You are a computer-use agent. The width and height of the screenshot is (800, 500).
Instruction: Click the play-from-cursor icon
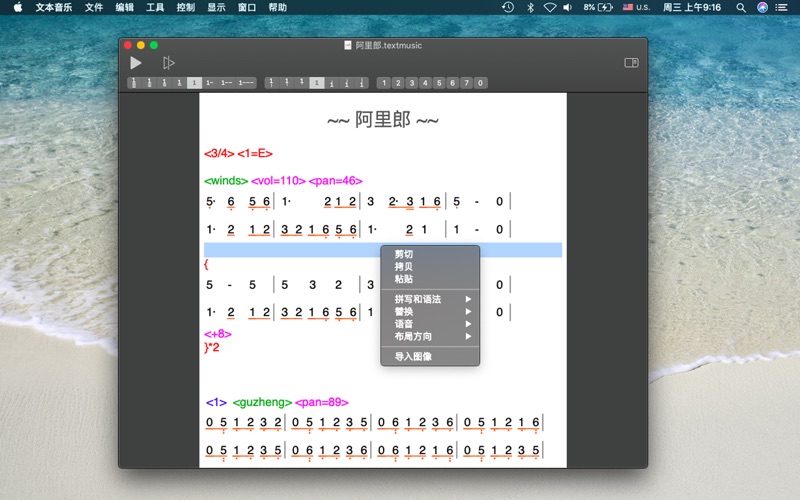[169, 63]
